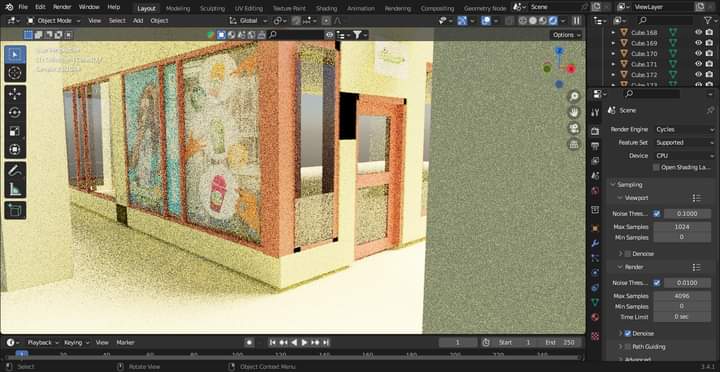Open the Edit menu

click(x=40, y=7)
